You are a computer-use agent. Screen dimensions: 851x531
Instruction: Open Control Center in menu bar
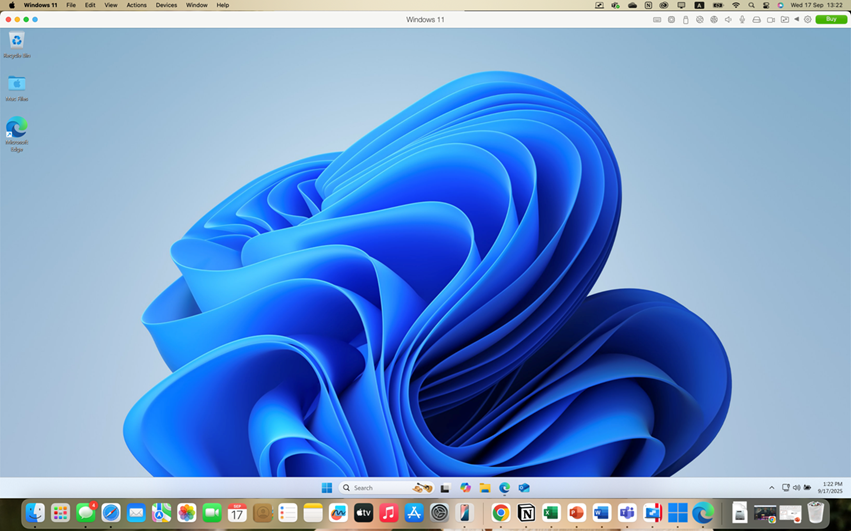point(766,5)
